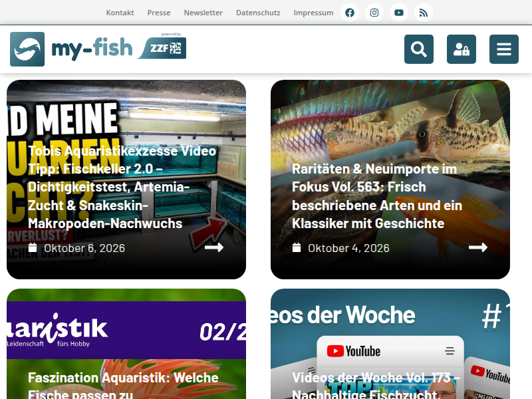Open the Presse link
This screenshot has width=532, height=399.
[x=159, y=13]
